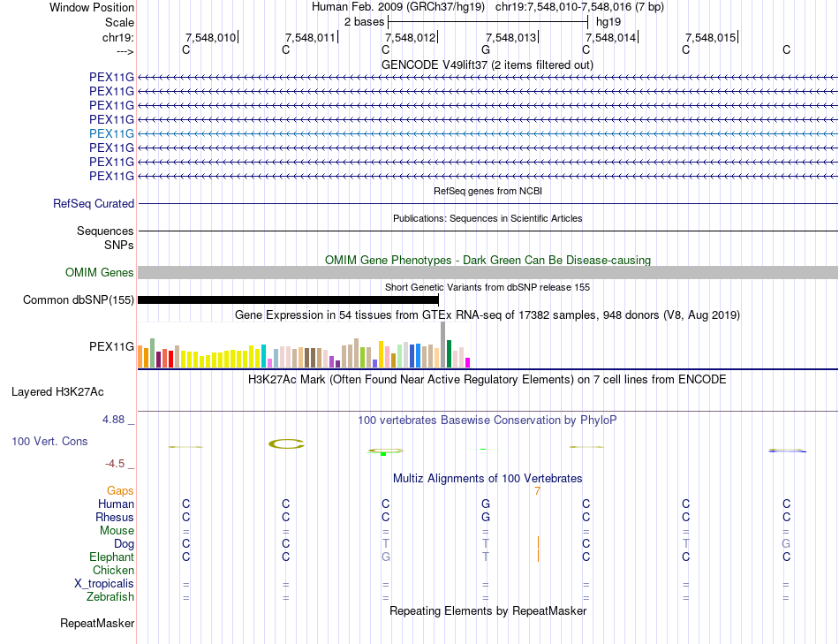
Task: Click the OMIM Gene Phenotypes track title
Action: [x=488, y=261]
